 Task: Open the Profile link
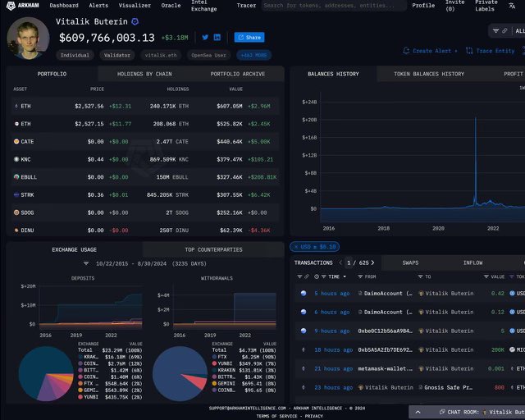[423, 6]
